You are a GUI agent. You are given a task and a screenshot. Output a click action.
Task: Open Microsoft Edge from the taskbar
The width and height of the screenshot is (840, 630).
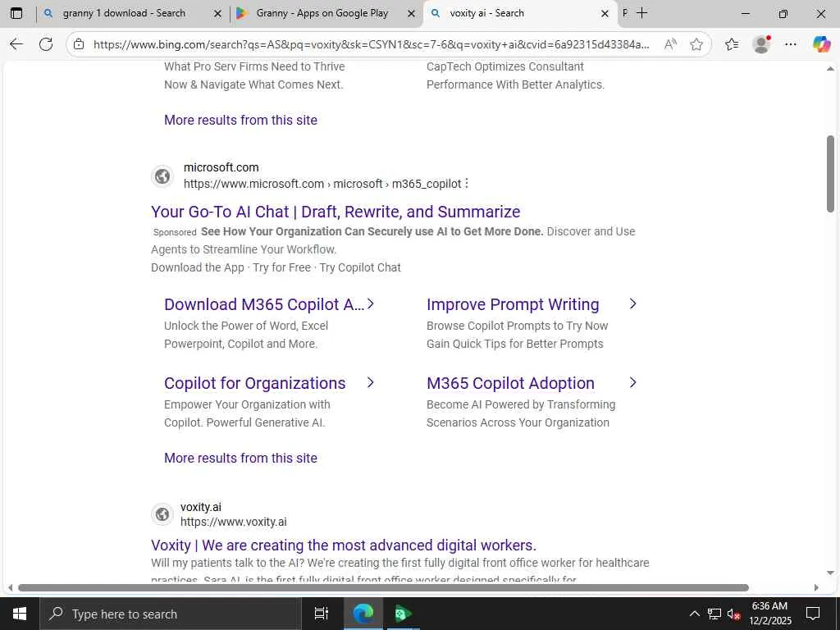pos(363,614)
